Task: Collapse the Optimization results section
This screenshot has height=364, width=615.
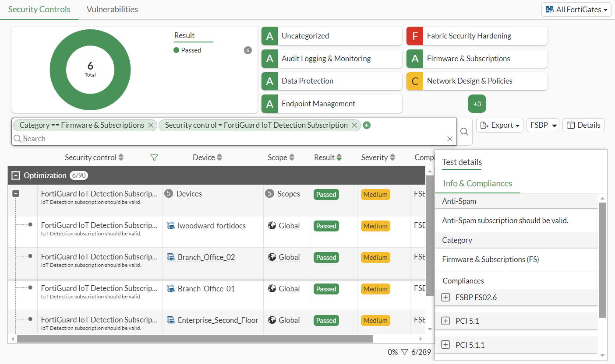Action: pyautogui.click(x=16, y=175)
